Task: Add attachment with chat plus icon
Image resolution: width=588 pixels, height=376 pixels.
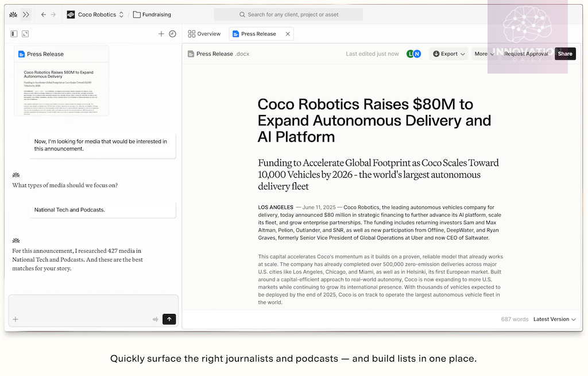Action: pyautogui.click(x=16, y=319)
